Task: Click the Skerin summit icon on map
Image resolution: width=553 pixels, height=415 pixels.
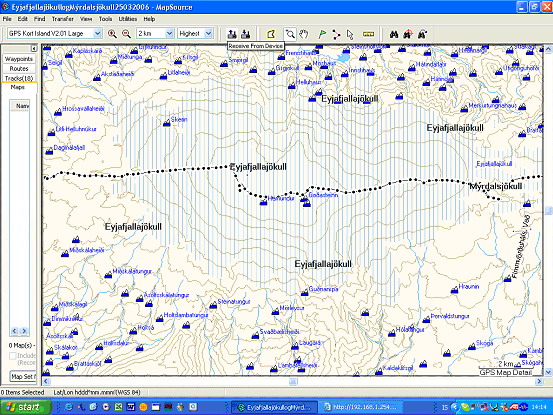Action: tap(167, 123)
